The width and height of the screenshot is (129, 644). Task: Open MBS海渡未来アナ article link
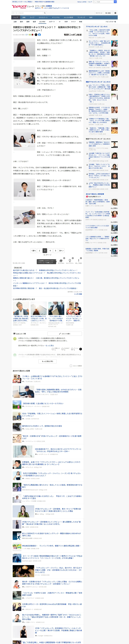coord(58,450)
